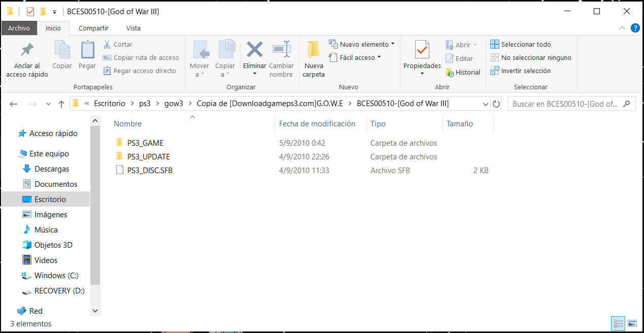644x333 pixels.
Task: Open address bar history dropdown
Action: coord(485,104)
